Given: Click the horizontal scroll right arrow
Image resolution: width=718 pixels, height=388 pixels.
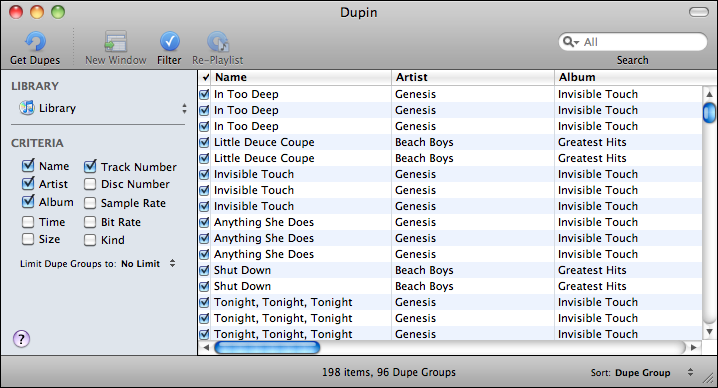Looking at the screenshot, I should tap(694, 348).
